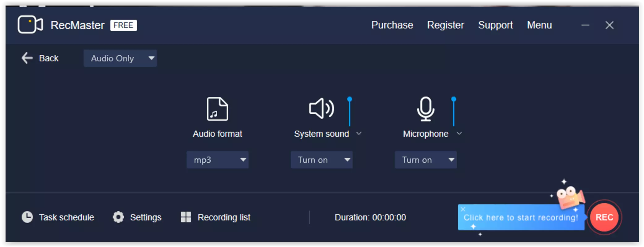Click the Recording list grid icon
Viewport: 644px width, 247px height.
pyautogui.click(x=186, y=217)
